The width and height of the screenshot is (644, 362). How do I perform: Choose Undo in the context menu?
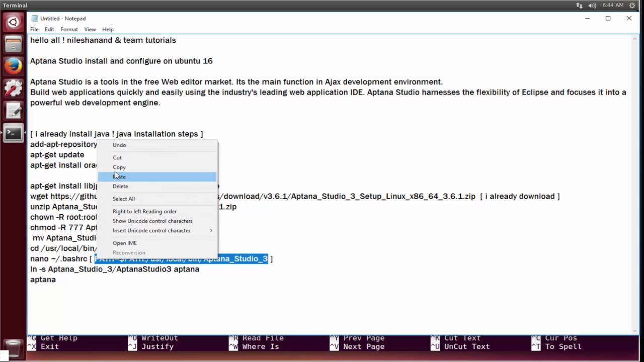coord(157,145)
